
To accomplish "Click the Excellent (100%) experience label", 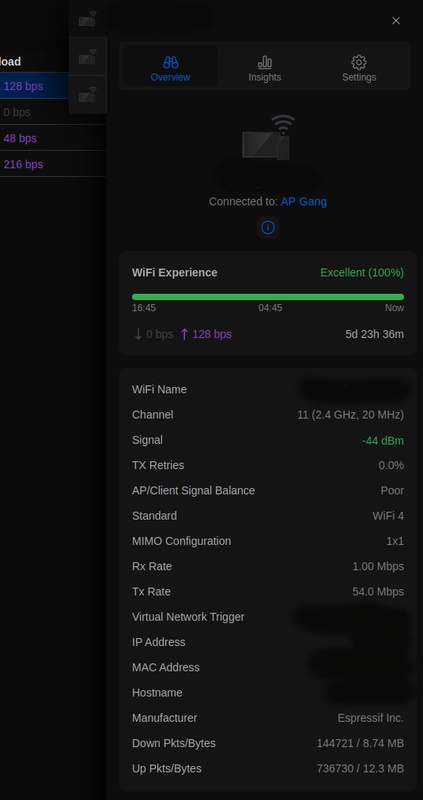I will coord(362,272).
